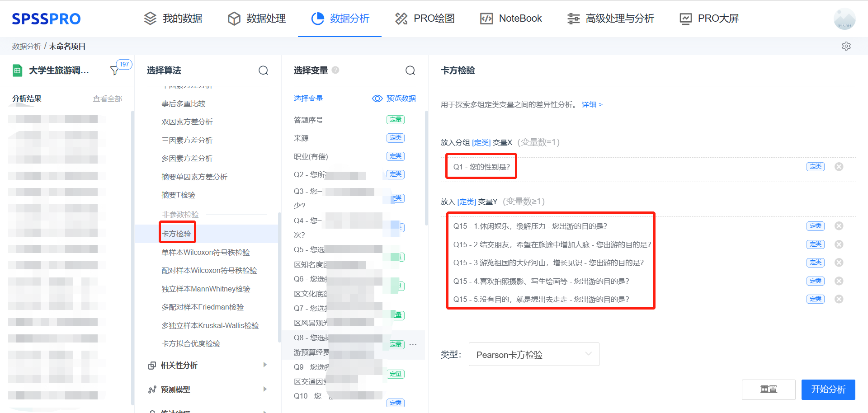Click the 开始分析 button
This screenshot has height=413, width=868.
tap(828, 390)
